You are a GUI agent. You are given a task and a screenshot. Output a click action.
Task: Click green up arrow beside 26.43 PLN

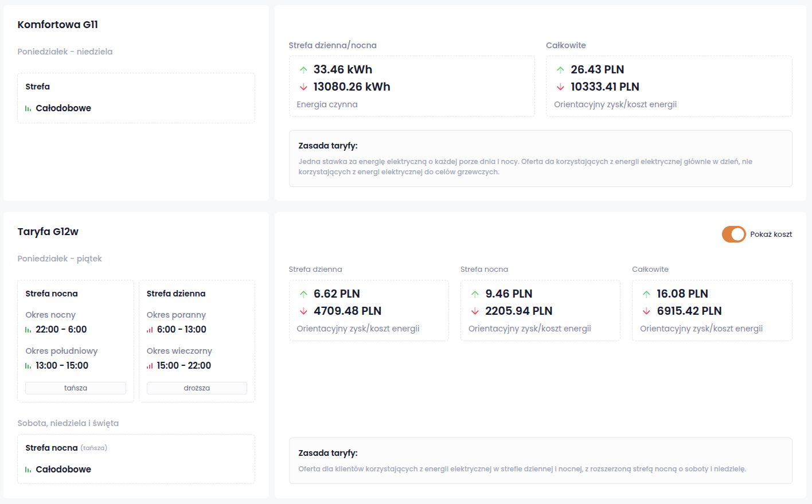pos(560,70)
